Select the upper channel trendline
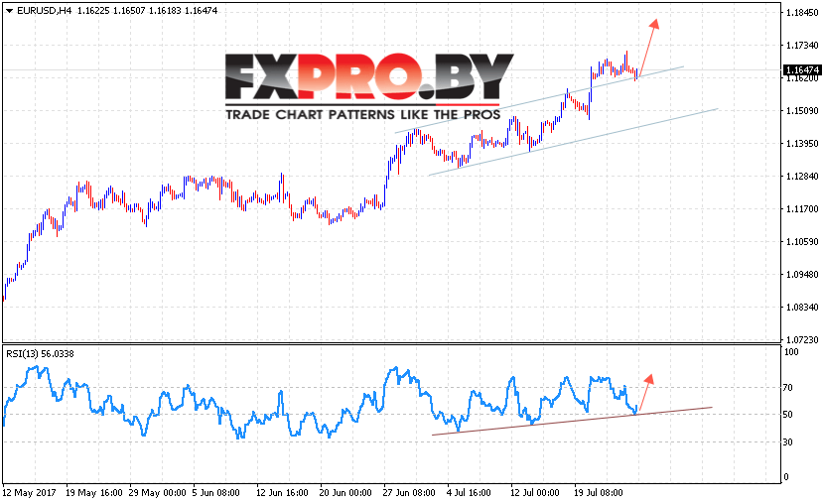This screenshot has height=504, width=823. 539,99
